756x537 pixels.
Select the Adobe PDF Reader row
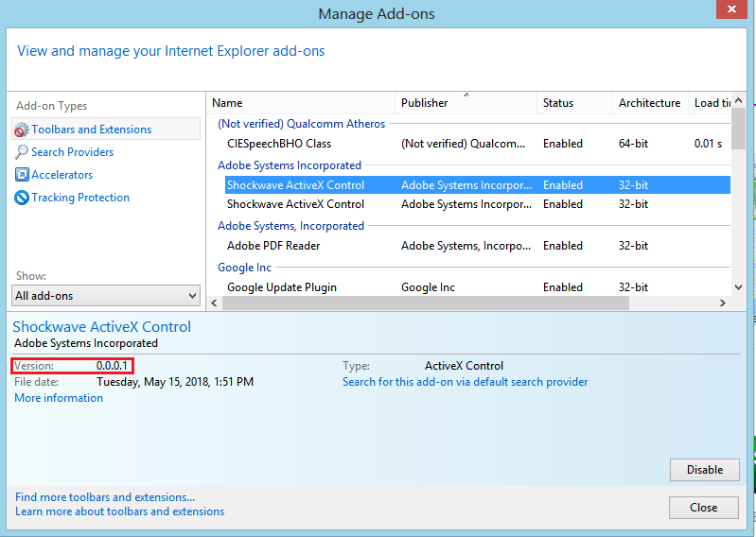(477, 246)
